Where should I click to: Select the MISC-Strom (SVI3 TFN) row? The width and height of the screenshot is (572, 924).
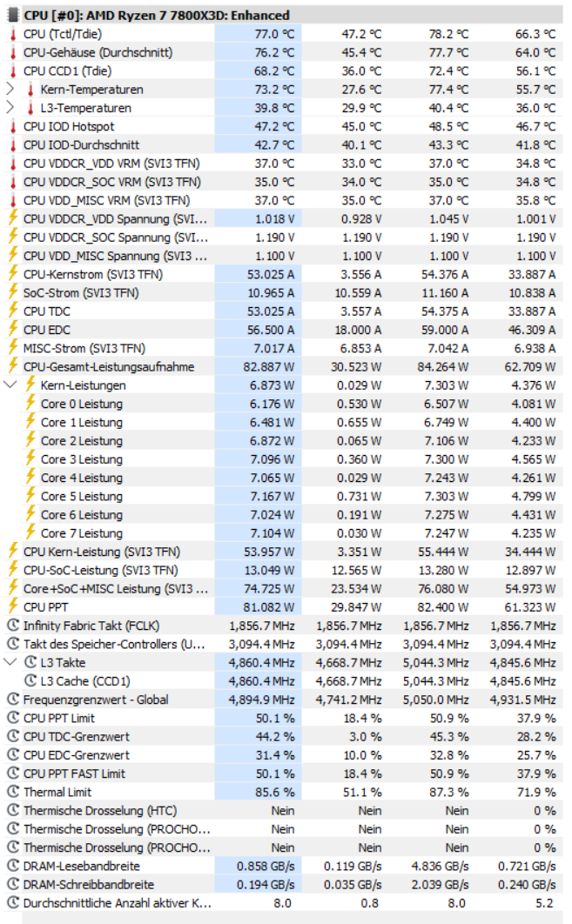click(284, 348)
